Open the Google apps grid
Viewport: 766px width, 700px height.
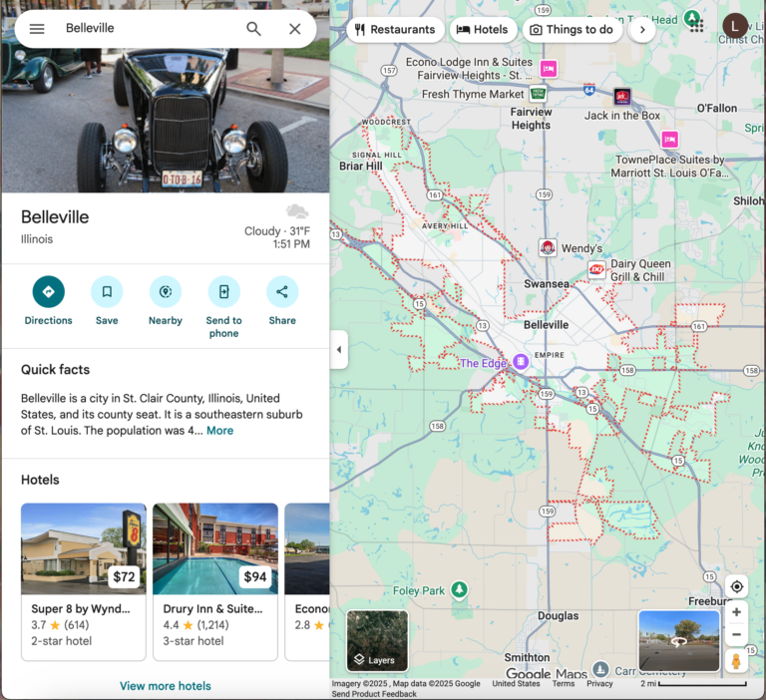point(696,26)
